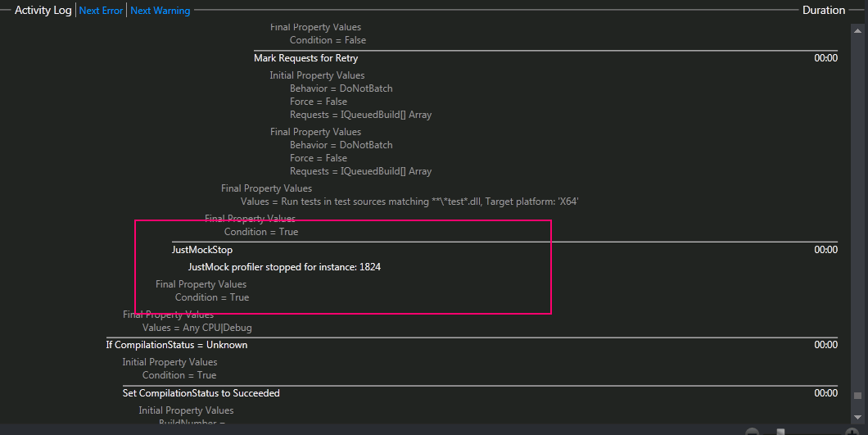The image size is (868, 435).
Task: Select Set CompilationStatus to Succeeded entry
Action: point(201,393)
